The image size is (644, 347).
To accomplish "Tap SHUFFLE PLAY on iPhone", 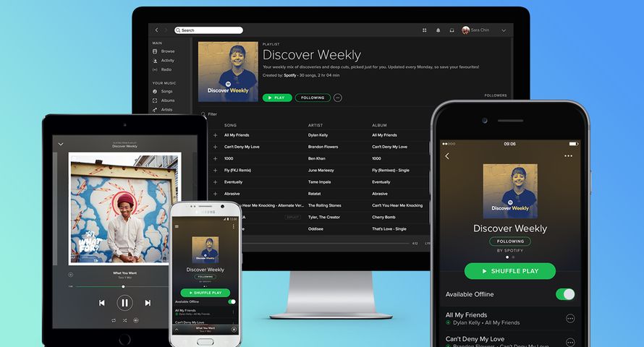I will pyautogui.click(x=510, y=271).
